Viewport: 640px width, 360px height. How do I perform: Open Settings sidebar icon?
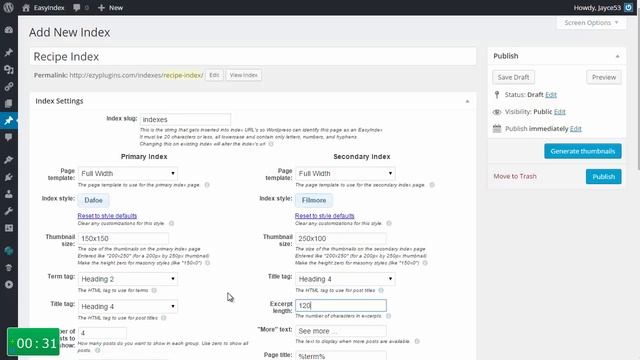click(x=9, y=228)
